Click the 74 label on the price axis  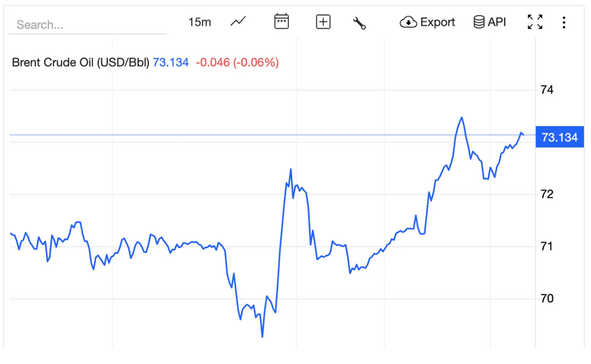pyautogui.click(x=547, y=90)
